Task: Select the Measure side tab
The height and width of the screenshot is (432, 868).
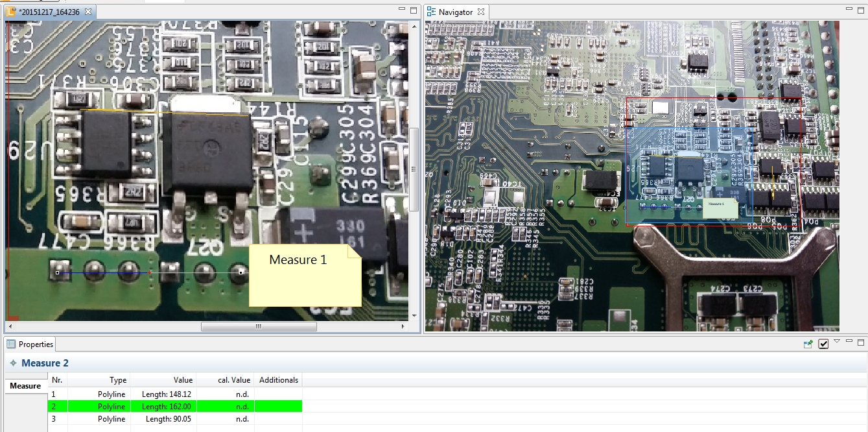Action: tap(25, 386)
